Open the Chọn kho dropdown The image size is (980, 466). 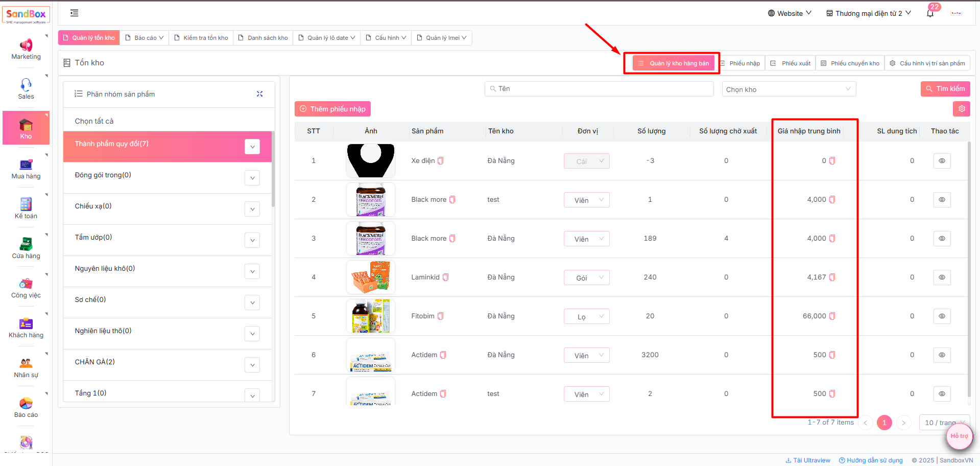click(x=788, y=89)
